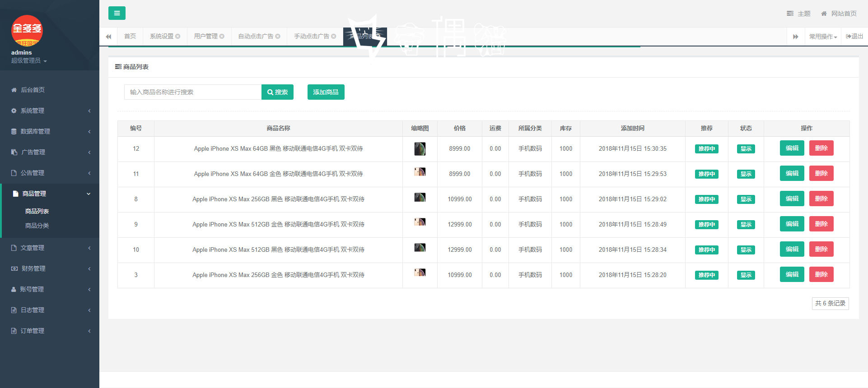Delete product number 3
This screenshot has width=868, height=388.
pyautogui.click(x=821, y=274)
